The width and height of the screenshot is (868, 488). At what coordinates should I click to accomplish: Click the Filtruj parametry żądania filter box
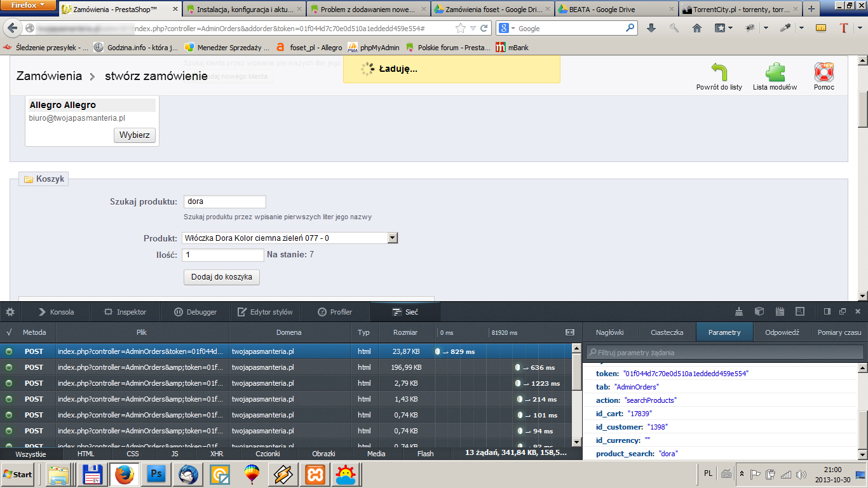point(724,352)
